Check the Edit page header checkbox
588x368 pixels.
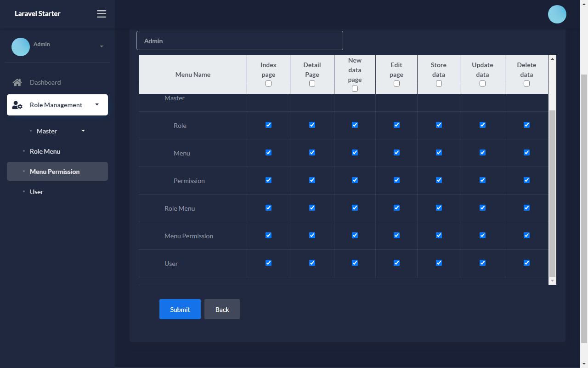pyautogui.click(x=396, y=84)
